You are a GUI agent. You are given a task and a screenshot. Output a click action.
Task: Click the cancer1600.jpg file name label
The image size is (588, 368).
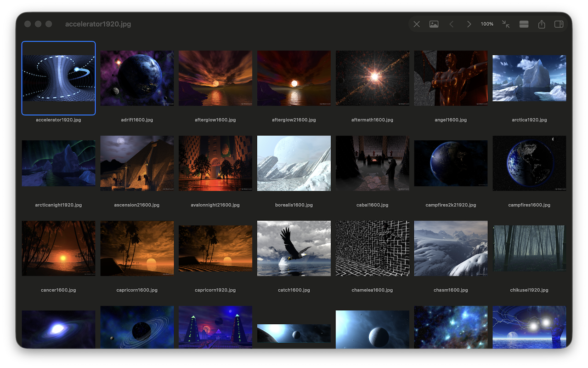click(x=59, y=290)
